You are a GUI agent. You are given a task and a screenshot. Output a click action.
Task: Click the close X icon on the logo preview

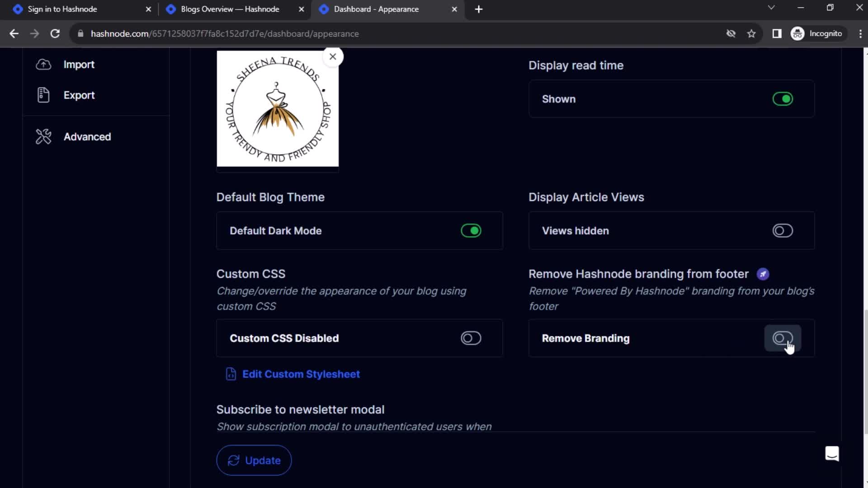(x=332, y=56)
